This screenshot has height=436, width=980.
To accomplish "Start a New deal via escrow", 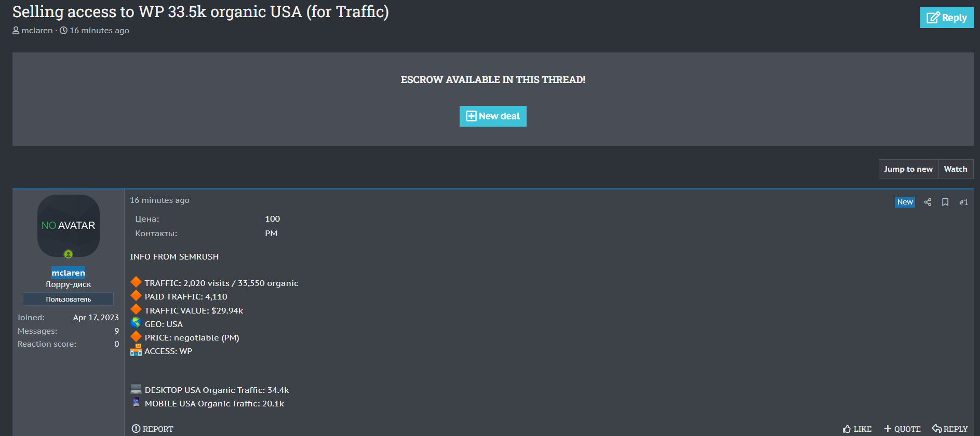I will coord(493,116).
